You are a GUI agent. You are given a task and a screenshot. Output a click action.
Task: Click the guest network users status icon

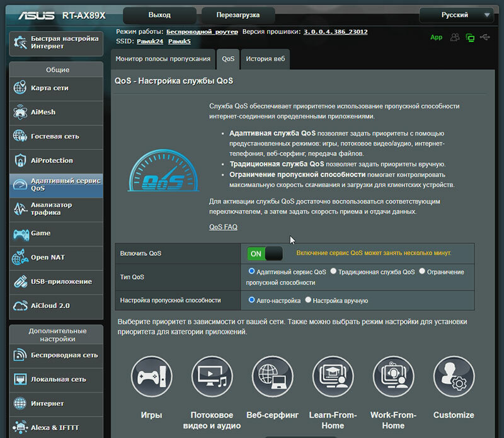[454, 37]
